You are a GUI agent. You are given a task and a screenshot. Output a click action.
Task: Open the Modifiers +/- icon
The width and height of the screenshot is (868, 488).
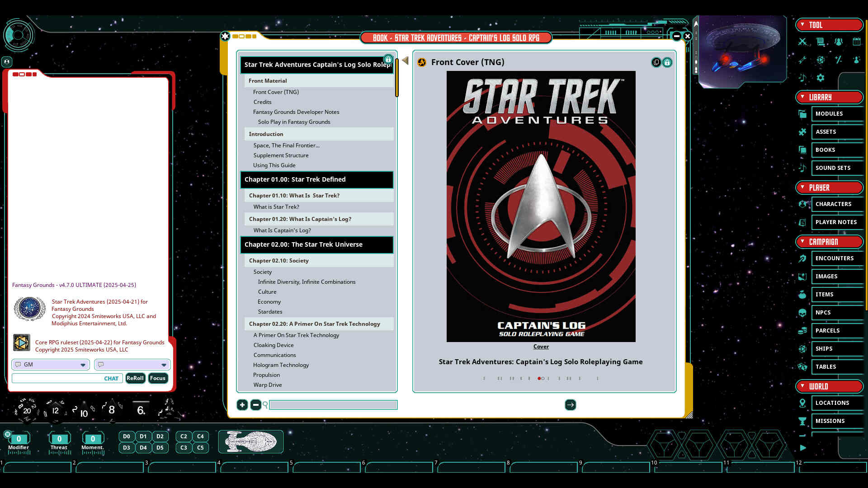[x=839, y=60]
